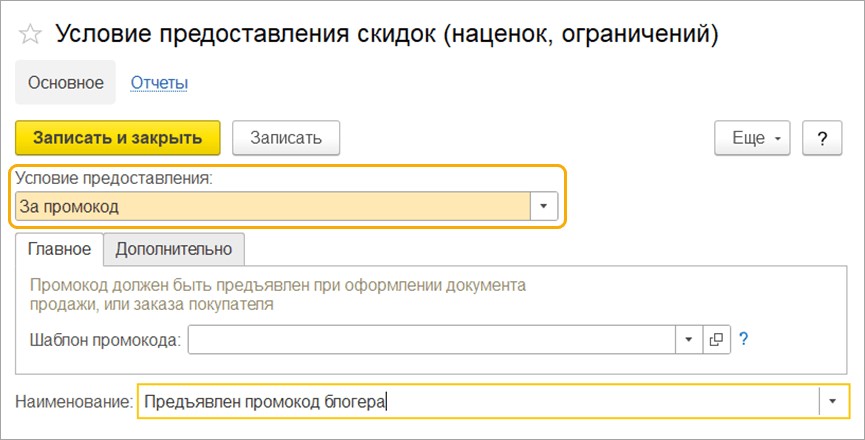Focus the Наименование text field
The width and height of the screenshot is (865, 440).
coord(477,401)
